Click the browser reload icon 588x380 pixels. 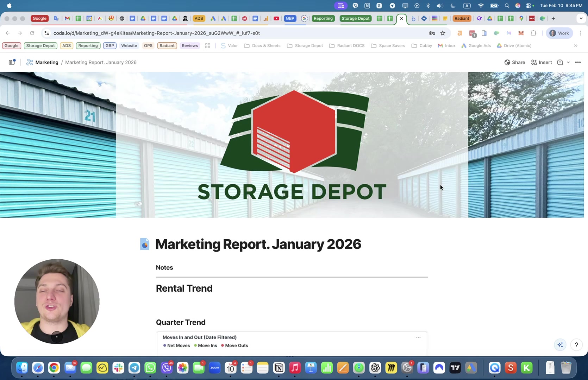[x=32, y=33]
